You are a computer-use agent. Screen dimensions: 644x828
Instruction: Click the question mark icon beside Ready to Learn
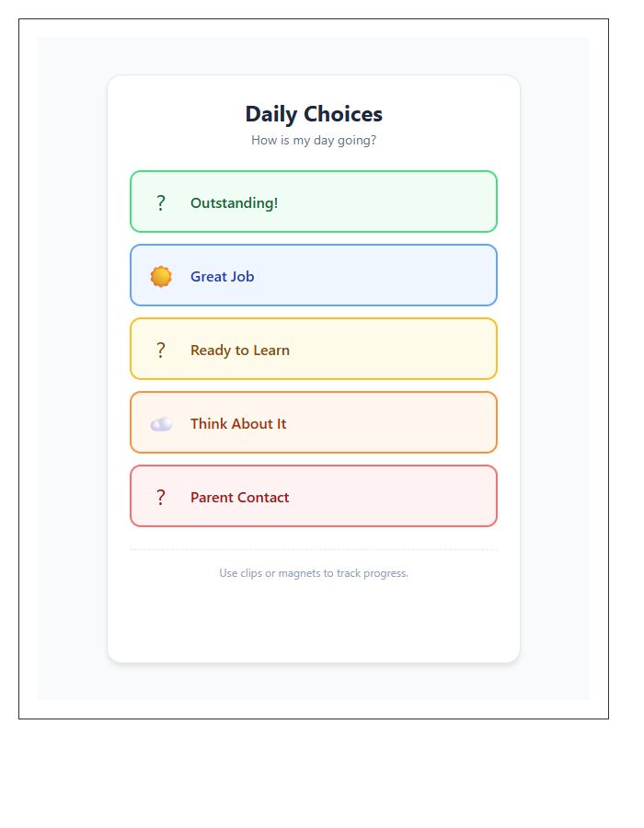(161, 351)
